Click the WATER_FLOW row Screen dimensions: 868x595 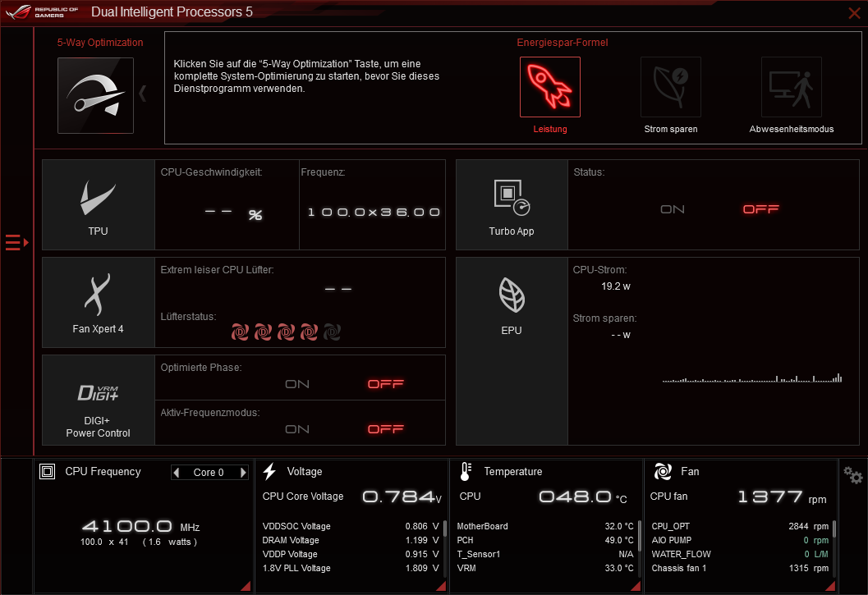740,554
